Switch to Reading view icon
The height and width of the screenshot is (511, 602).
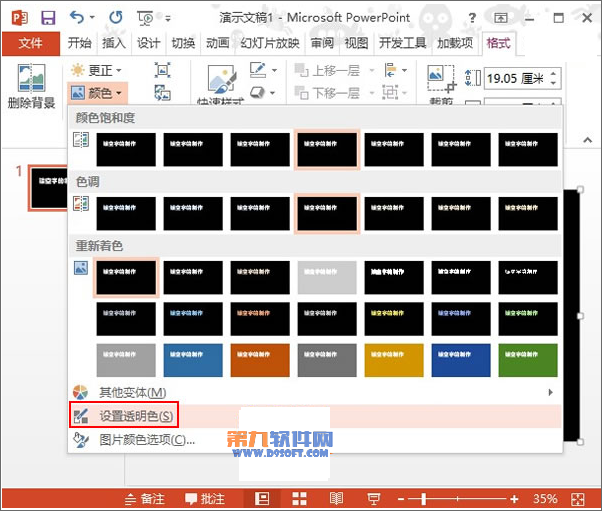(x=336, y=499)
